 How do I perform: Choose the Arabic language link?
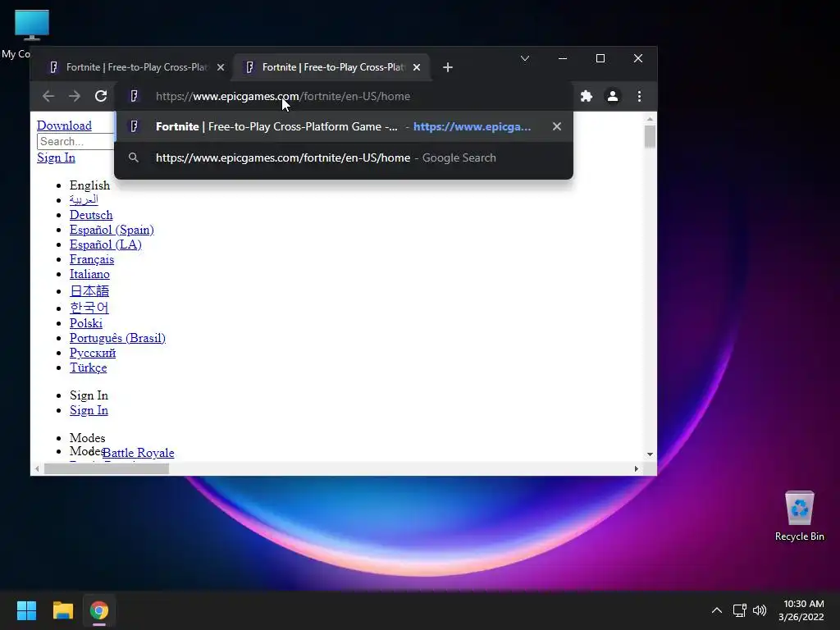84,200
